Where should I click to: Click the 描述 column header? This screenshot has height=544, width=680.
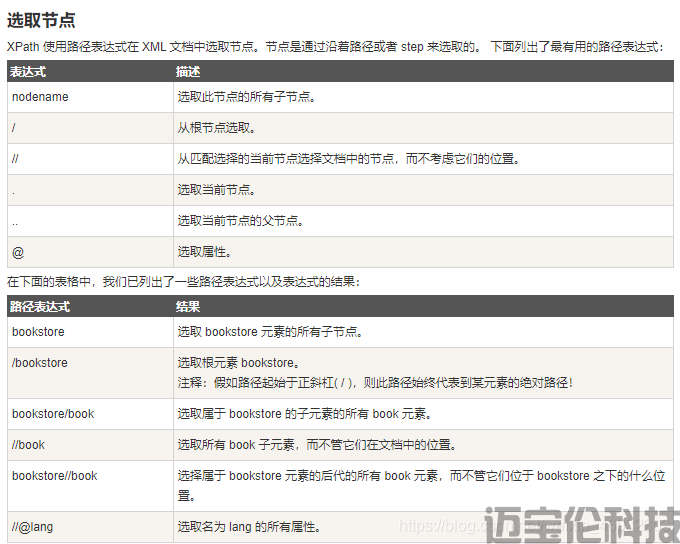coord(188,72)
